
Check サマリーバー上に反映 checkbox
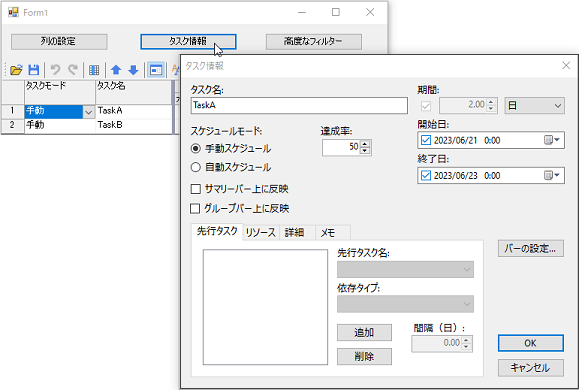[x=195, y=189]
